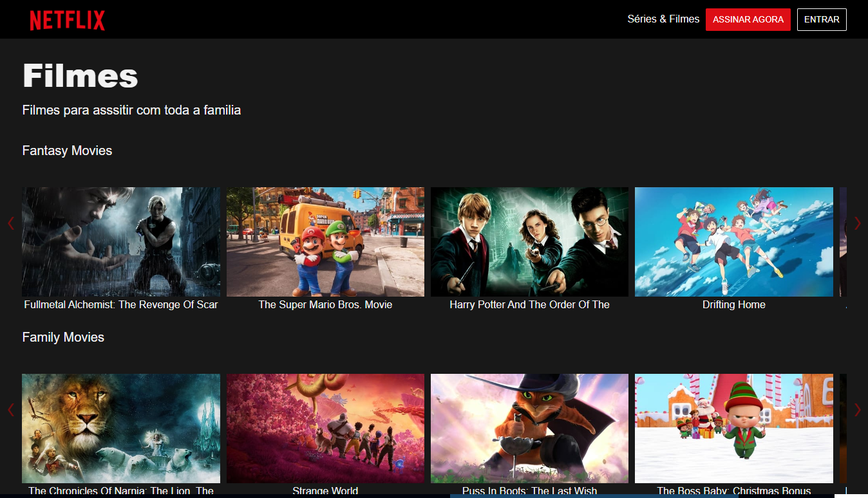Select The Super Mario Bros. Movie thumbnail
868x498 pixels.
coord(325,241)
